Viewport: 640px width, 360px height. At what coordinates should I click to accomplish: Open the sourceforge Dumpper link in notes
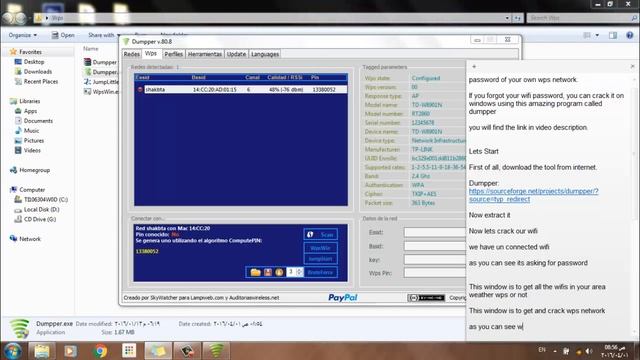[x=533, y=195]
